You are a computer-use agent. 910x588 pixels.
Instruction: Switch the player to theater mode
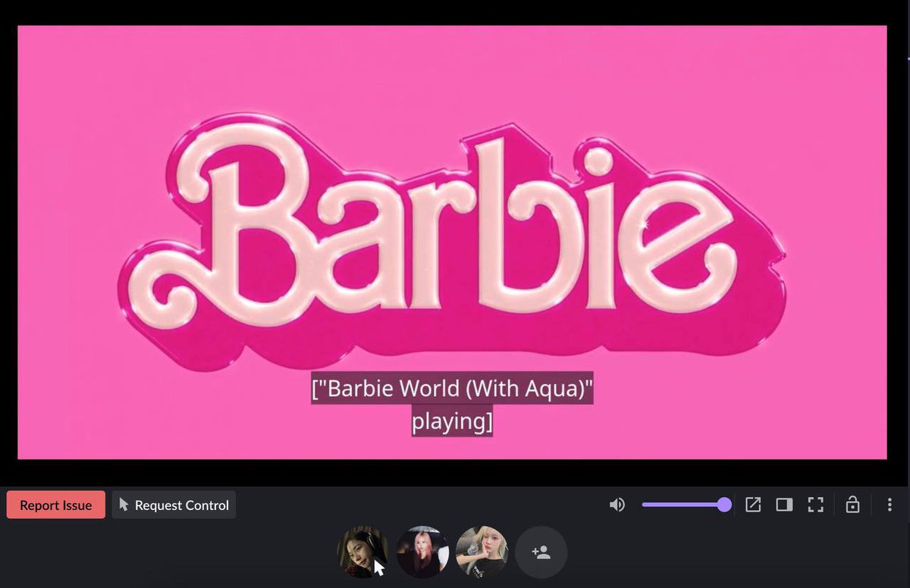click(784, 504)
